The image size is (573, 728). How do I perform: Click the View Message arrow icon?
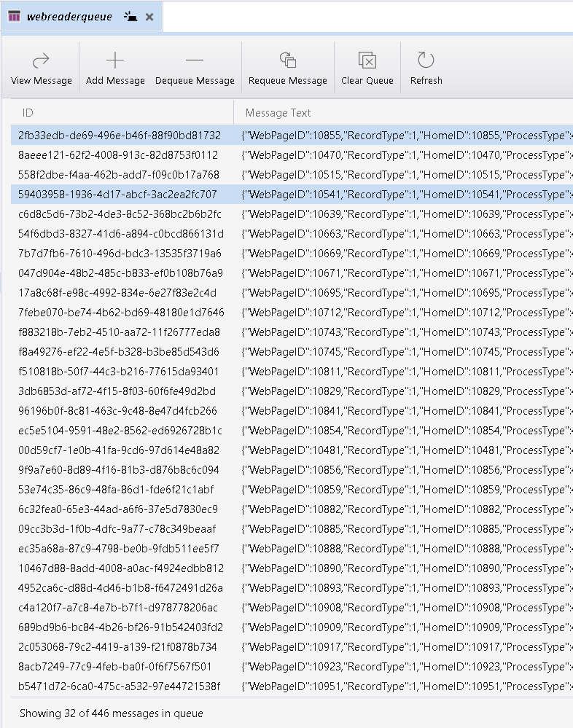click(x=41, y=60)
